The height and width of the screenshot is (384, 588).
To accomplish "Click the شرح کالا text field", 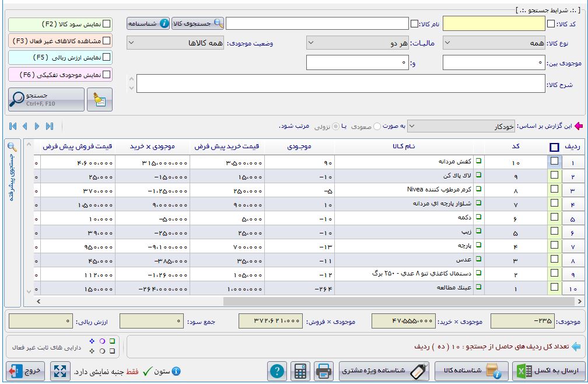I will [x=338, y=83].
